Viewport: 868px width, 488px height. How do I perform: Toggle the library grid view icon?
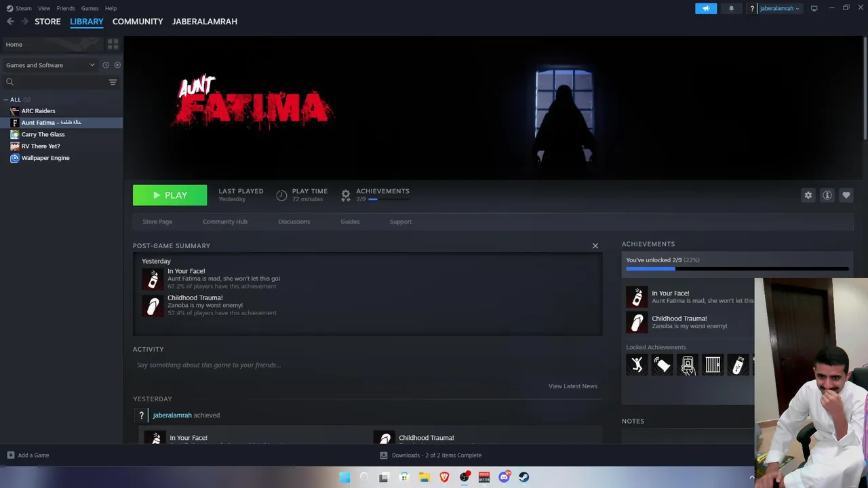(x=113, y=44)
